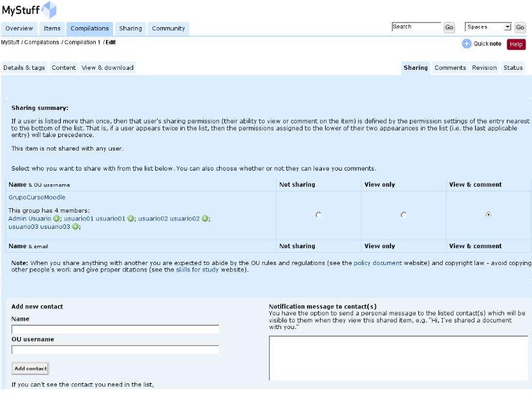
Task: Click green plus icon beside usuario01 usuario01
Action: pos(131,219)
